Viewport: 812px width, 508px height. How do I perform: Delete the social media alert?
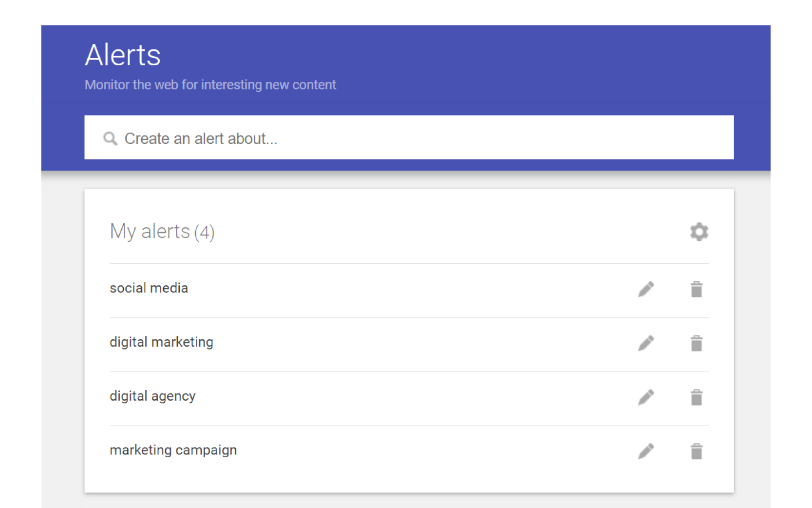pyautogui.click(x=697, y=289)
